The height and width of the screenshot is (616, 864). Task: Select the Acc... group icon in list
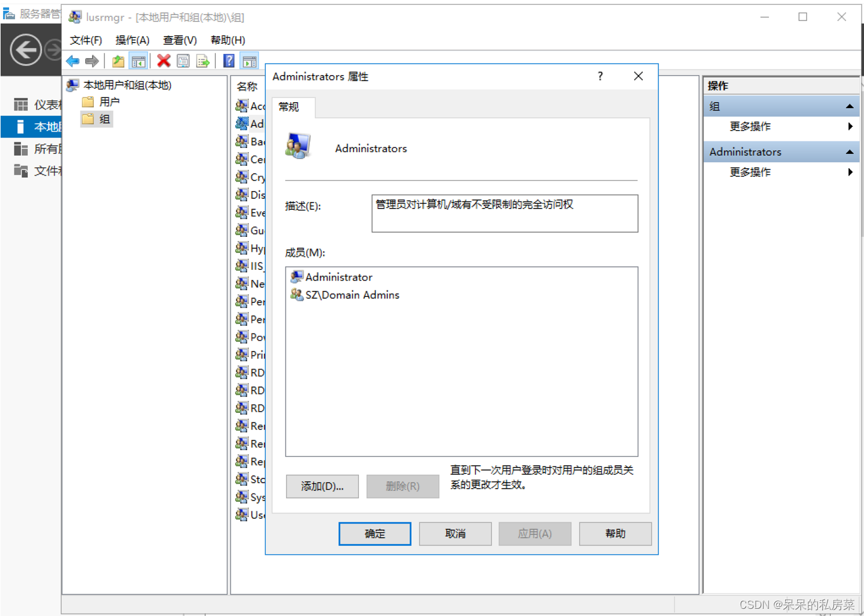[242, 106]
